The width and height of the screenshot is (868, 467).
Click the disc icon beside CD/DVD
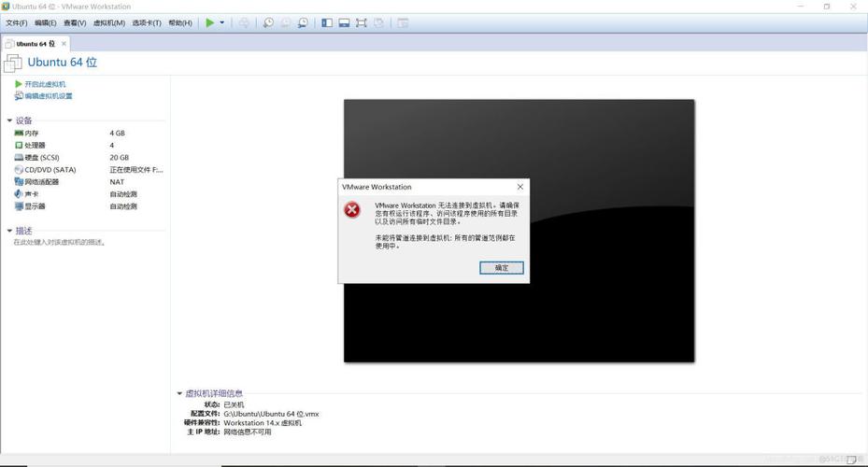pos(19,169)
